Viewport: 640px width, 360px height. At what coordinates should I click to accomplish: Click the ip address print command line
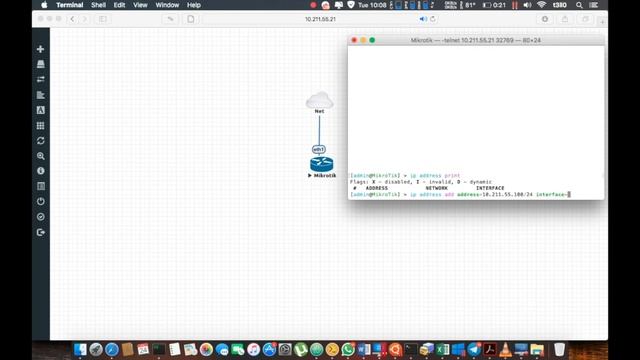click(405, 176)
